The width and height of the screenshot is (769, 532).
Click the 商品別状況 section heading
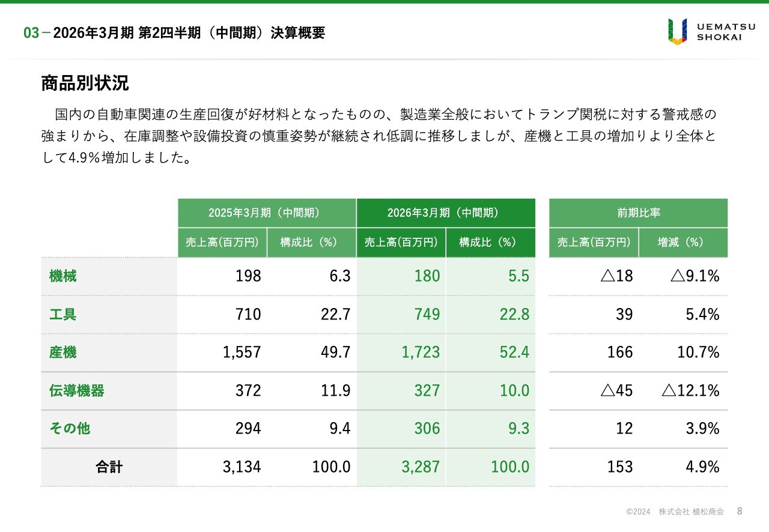[85, 83]
